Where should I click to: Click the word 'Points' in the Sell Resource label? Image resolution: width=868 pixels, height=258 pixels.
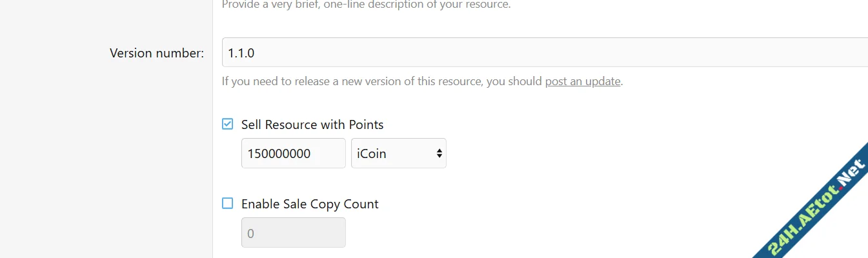tap(366, 124)
